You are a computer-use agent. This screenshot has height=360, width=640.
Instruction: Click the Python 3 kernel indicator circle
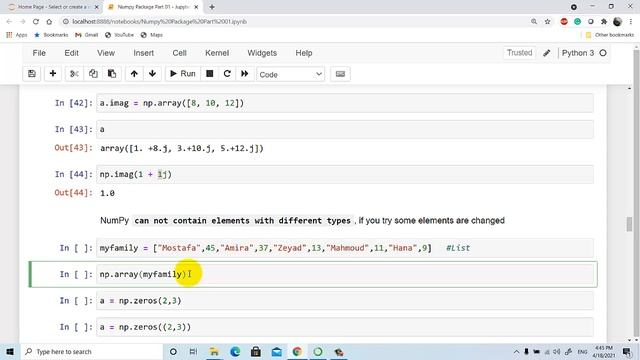pos(603,53)
